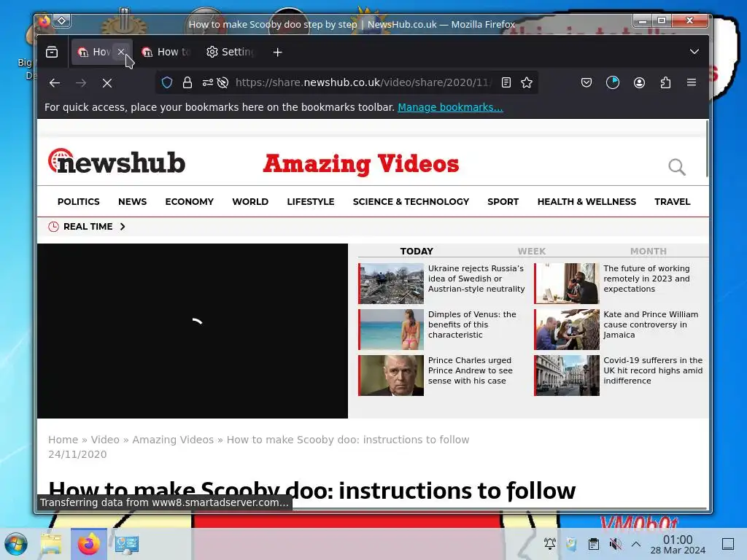Click Home breadcrumb link
Image resolution: width=747 pixels, height=560 pixels.
pos(63,440)
